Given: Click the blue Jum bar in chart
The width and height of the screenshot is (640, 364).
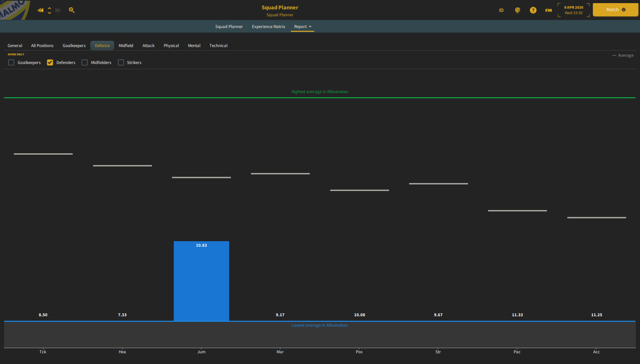Looking at the screenshot, I should click(201, 281).
